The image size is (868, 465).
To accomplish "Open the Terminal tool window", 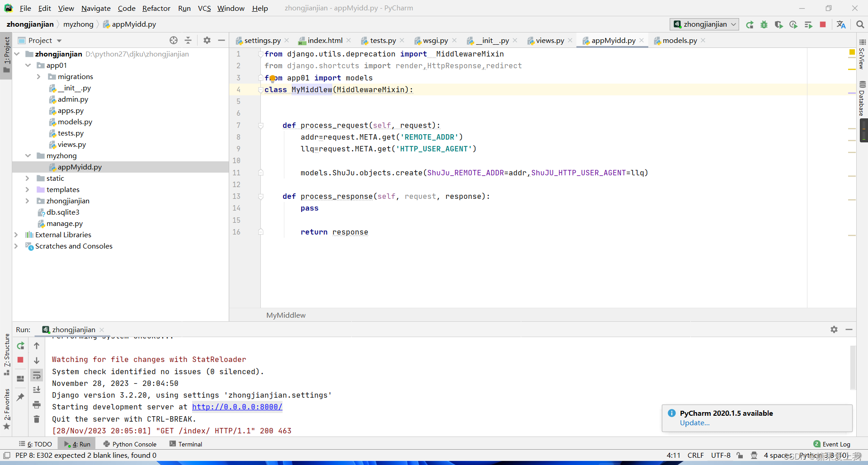I will click(x=186, y=444).
